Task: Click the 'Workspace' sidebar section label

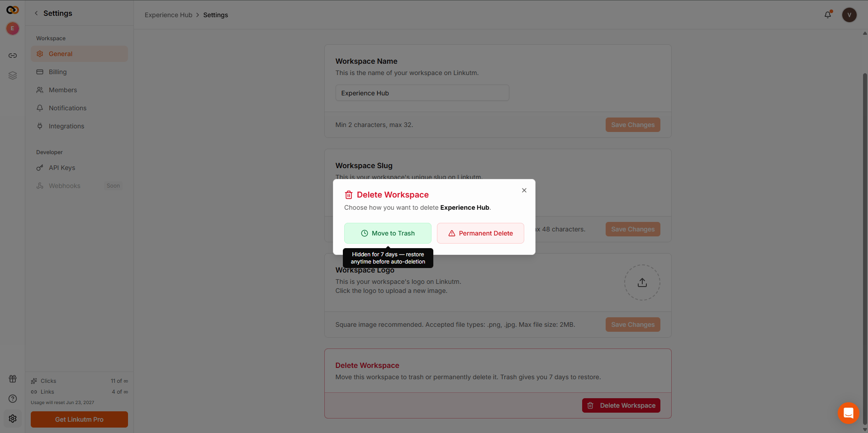Action: click(51, 38)
